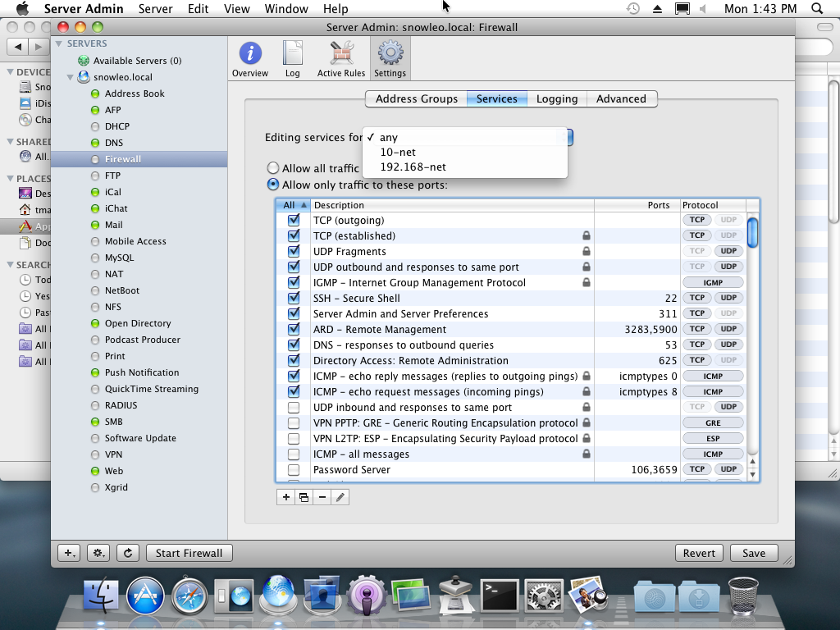This screenshot has height=630, width=840.
Task: Open the Server menu
Action: point(155,8)
